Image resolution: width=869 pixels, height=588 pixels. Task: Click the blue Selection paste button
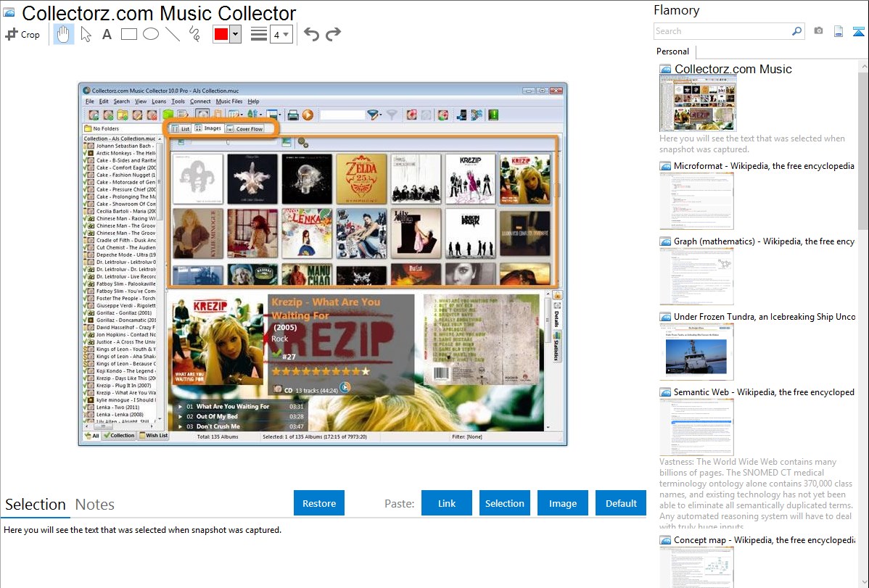[x=504, y=503]
